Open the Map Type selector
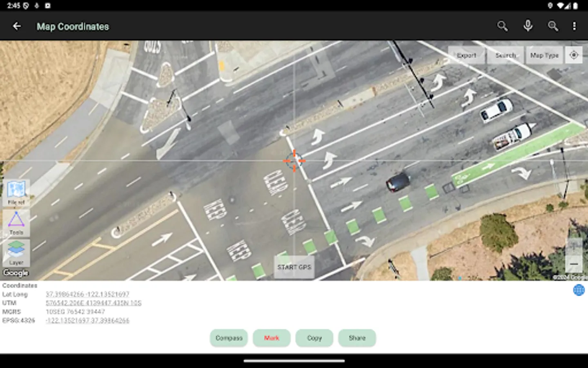 tap(544, 55)
